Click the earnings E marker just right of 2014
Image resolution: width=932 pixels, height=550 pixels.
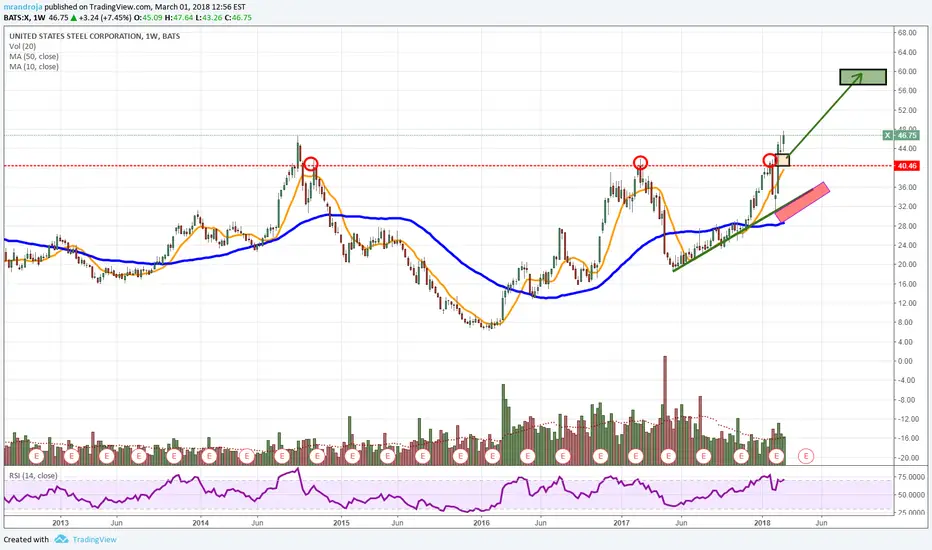coord(209,456)
